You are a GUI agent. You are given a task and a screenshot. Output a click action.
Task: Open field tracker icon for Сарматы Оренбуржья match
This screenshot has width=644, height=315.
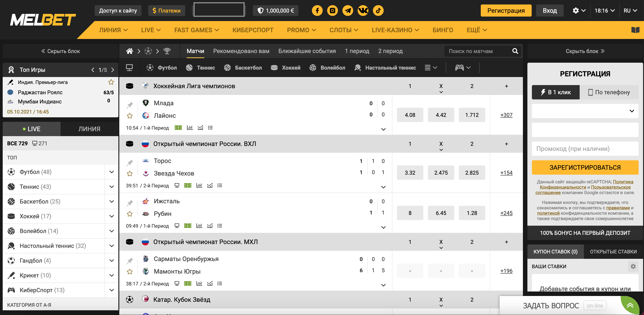[x=187, y=284]
